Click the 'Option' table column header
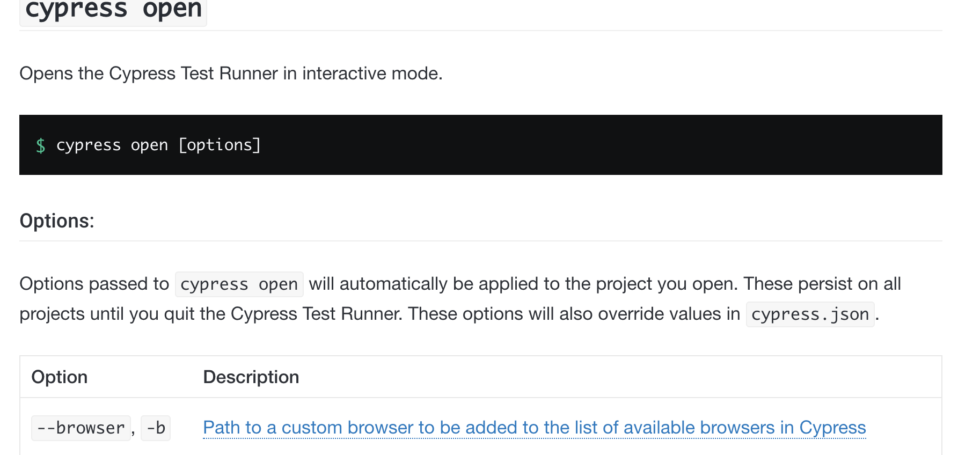 coord(59,377)
